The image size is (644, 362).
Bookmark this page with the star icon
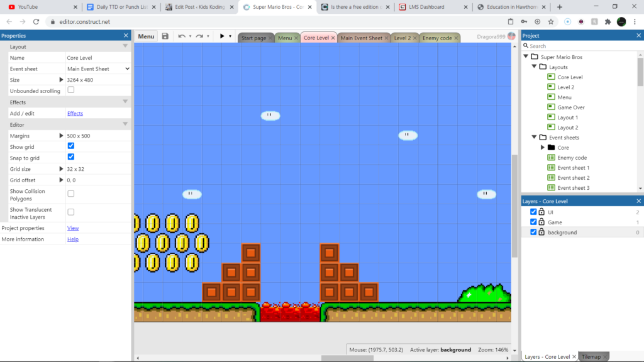click(551, 22)
